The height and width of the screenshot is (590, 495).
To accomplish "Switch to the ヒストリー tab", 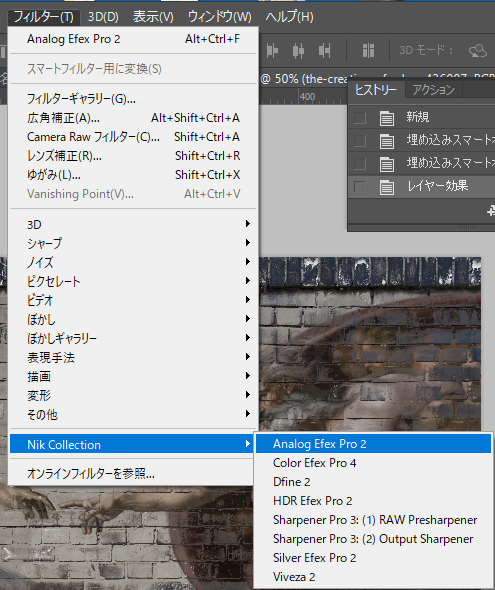I will pos(376,90).
